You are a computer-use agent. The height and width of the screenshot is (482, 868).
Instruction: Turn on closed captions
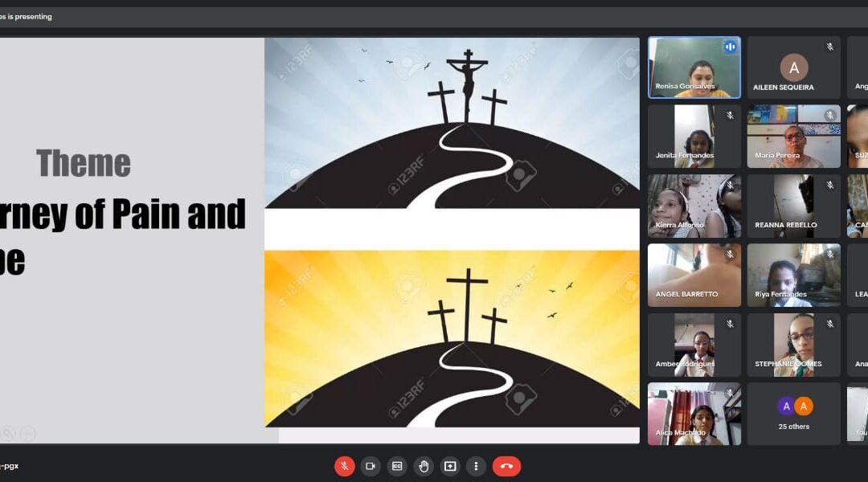tap(397, 467)
